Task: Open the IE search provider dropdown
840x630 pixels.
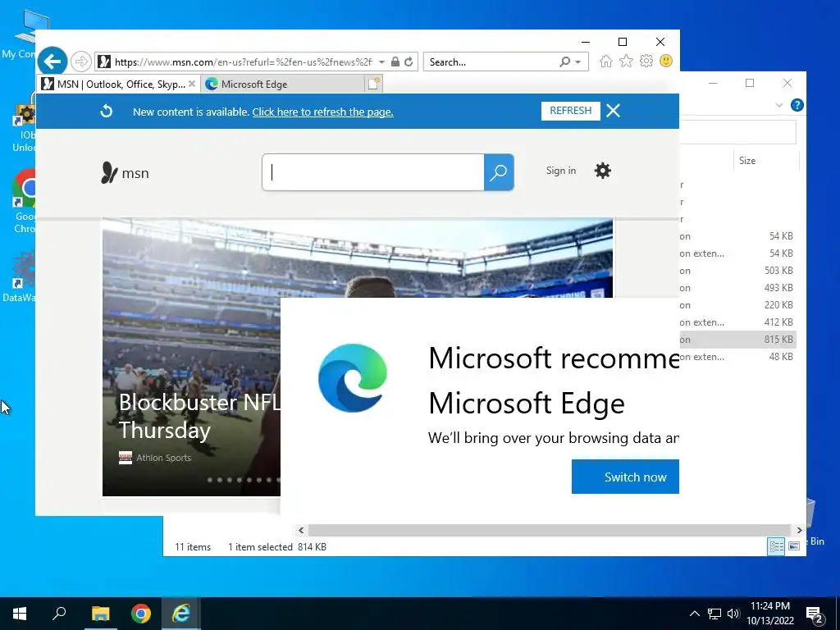Action: pyautogui.click(x=578, y=62)
